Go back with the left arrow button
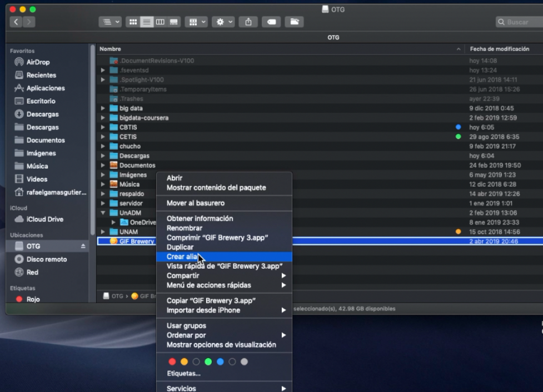Viewport: 543px width, 392px height. coord(16,22)
